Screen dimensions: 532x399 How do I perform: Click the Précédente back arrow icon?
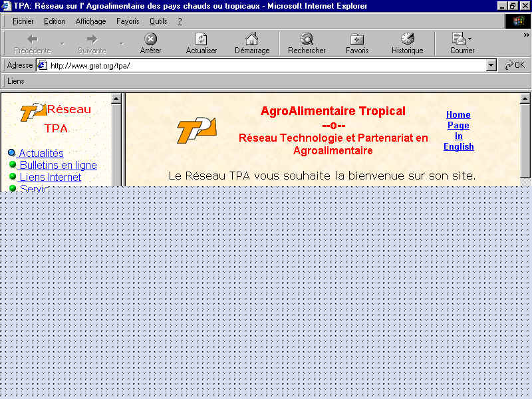pyautogui.click(x=33, y=39)
